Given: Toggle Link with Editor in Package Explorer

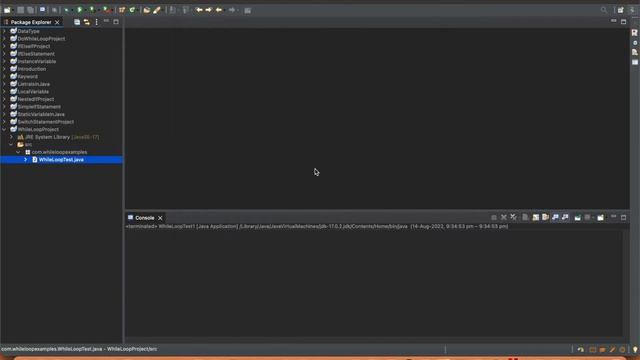Looking at the screenshot, I should (x=87, y=22).
